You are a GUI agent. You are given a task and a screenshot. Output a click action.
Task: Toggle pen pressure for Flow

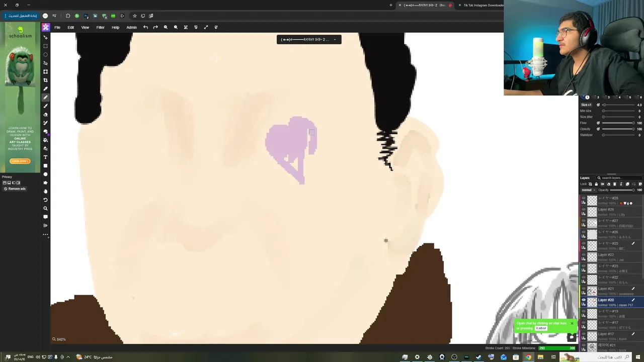pos(598,123)
